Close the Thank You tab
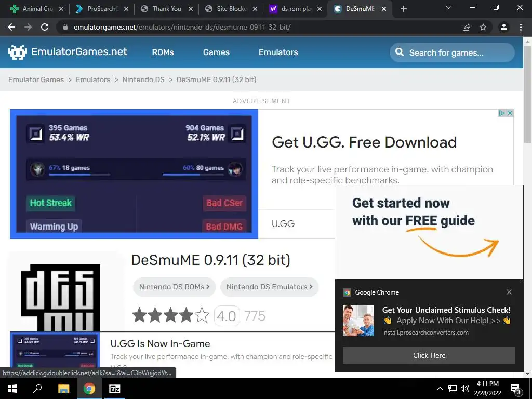Image resolution: width=532 pixels, height=399 pixels. (191, 9)
